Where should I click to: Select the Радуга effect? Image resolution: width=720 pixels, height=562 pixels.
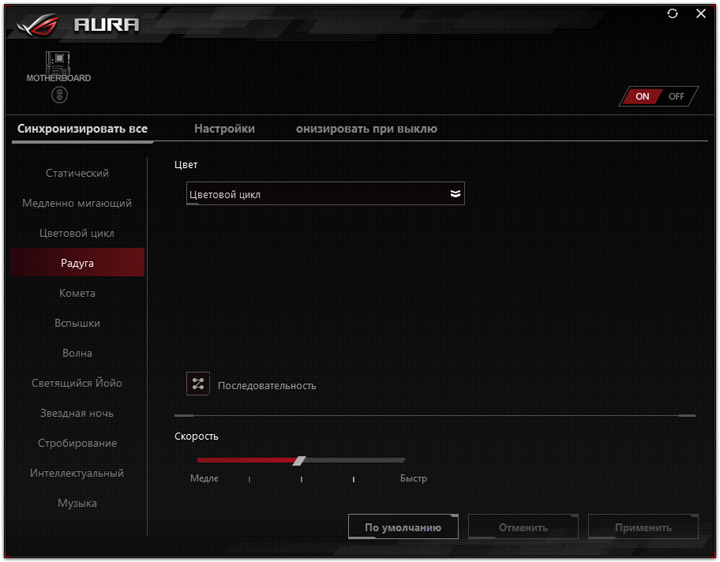(77, 263)
